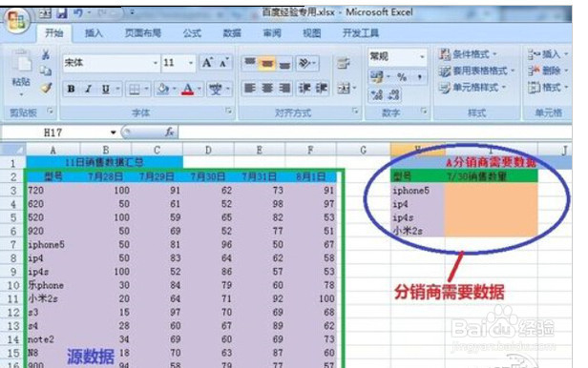Switch to 数据 tab
Viewport: 588px width, 368px height.
[232, 33]
